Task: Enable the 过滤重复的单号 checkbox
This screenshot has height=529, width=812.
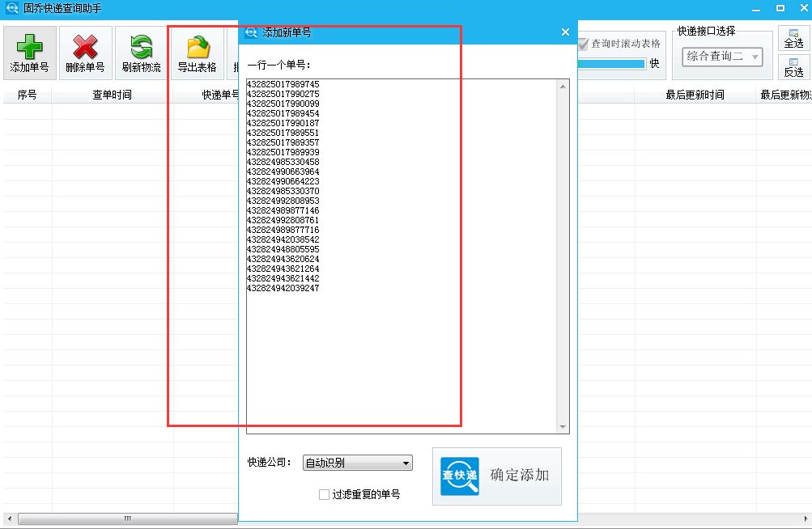Action: pos(324,494)
